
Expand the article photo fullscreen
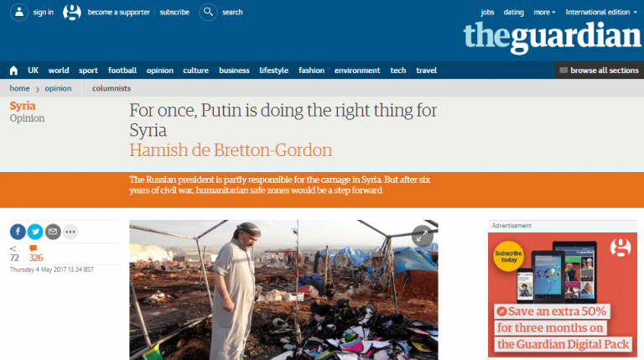(423, 236)
